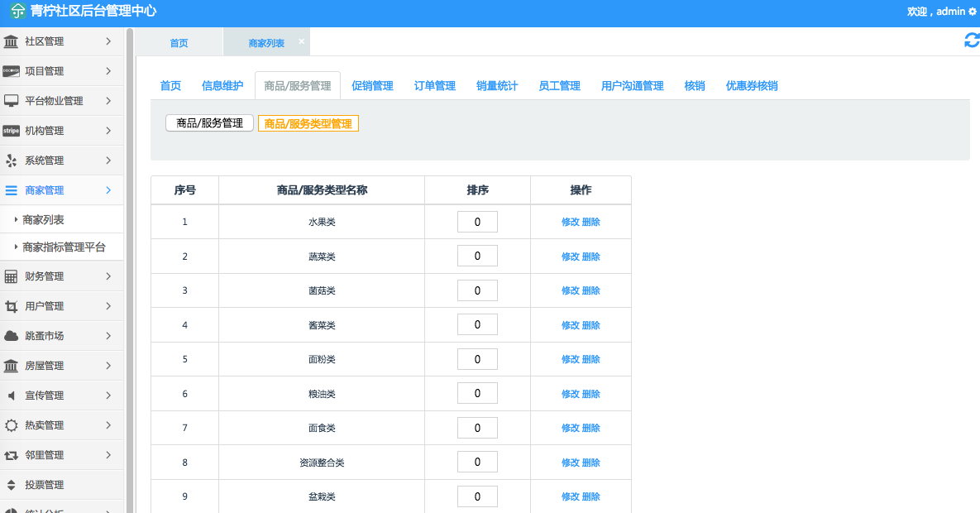Click 删除 for 面粉类 row
Viewport: 980px width, 513px height.
pyautogui.click(x=591, y=359)
